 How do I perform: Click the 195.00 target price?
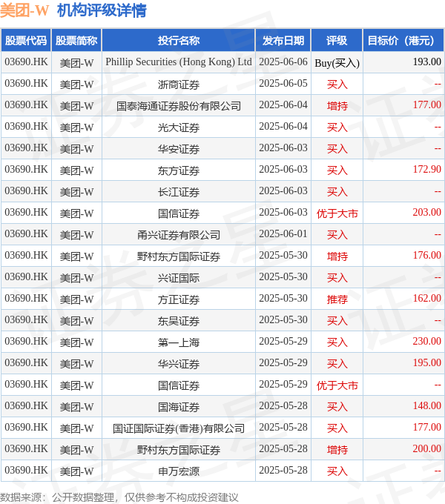pyautogui.click(x=426, y=362)
